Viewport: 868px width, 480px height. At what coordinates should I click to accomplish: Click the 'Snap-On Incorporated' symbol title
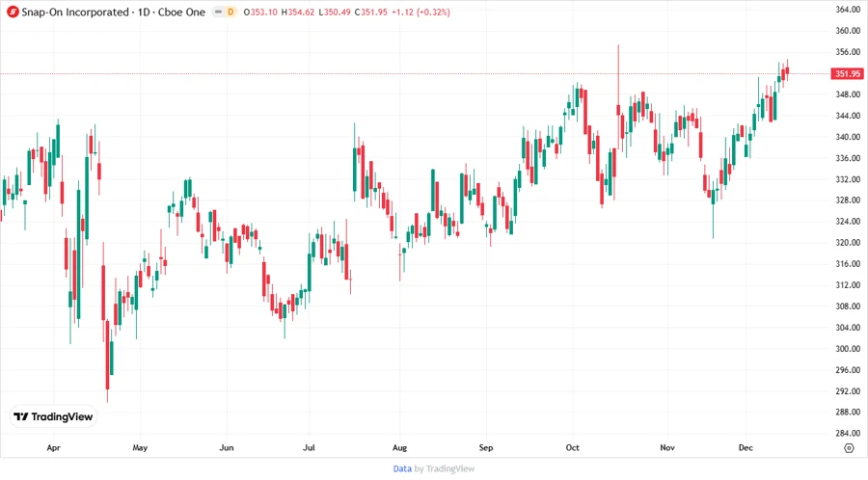74,12
